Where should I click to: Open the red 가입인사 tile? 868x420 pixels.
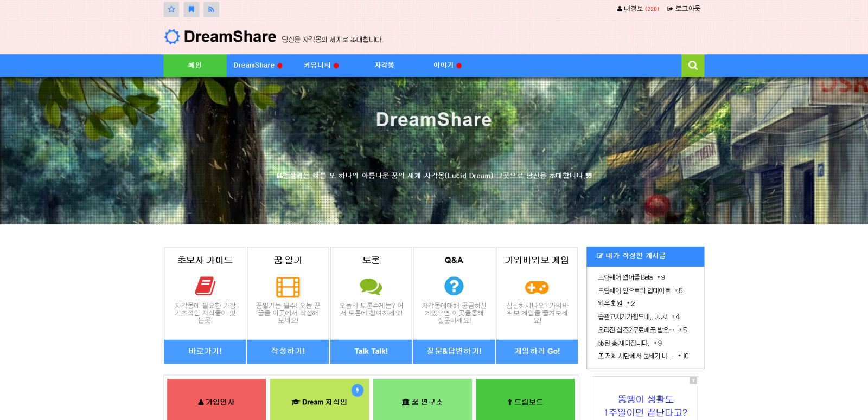point(216,402)
